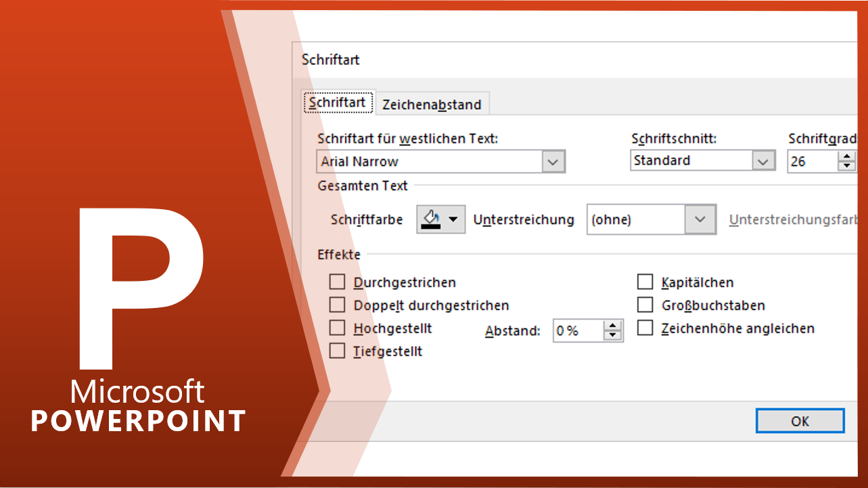Enable Zeichenhöhe angleichen checkbox
Image resolution: width=868 pixels, height=488 pixels.
click(x=645, y=328)
